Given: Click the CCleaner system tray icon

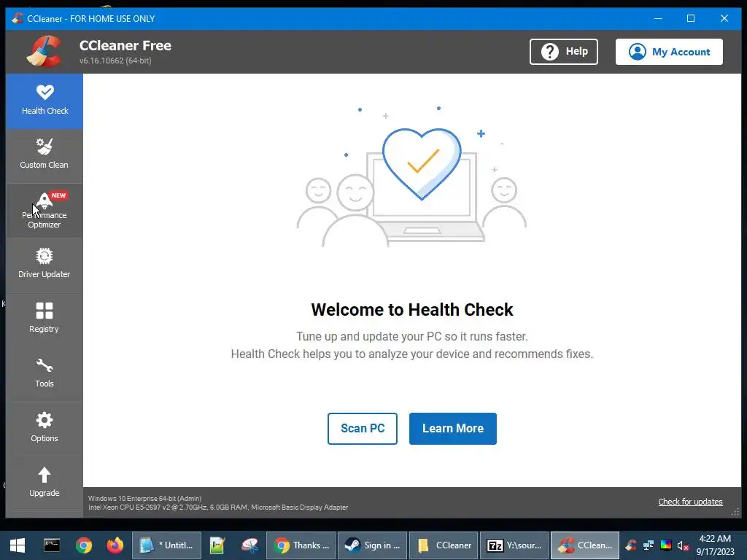Looking at the screenshot, I should coord(631,545).
